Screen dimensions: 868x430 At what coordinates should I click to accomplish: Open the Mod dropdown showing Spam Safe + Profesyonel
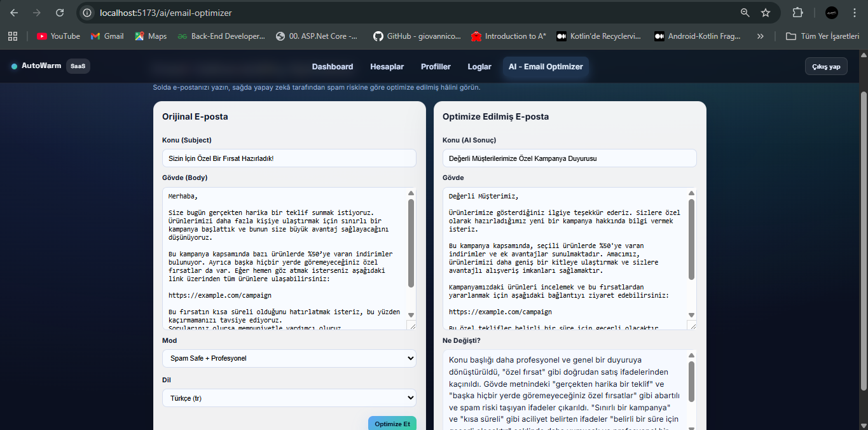(x=289, y=358)
